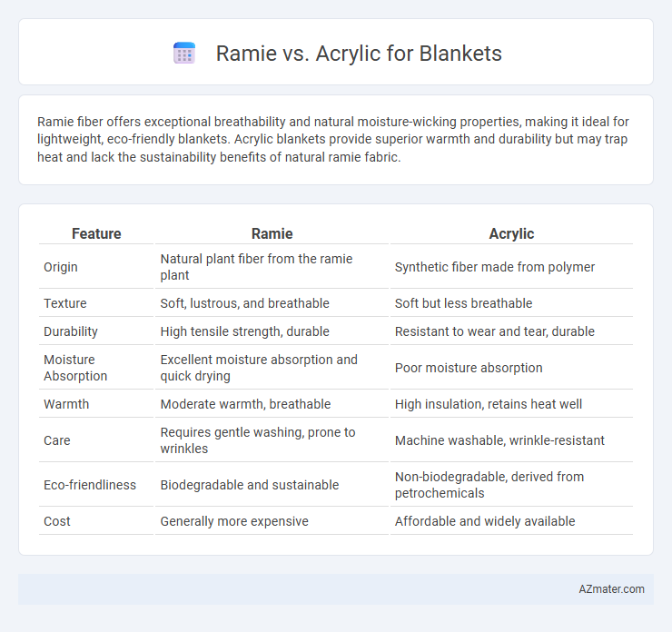Click 'High tensile strength, durable' cell
Viewport: 672px width, 632px height.
tap(272, 331)
